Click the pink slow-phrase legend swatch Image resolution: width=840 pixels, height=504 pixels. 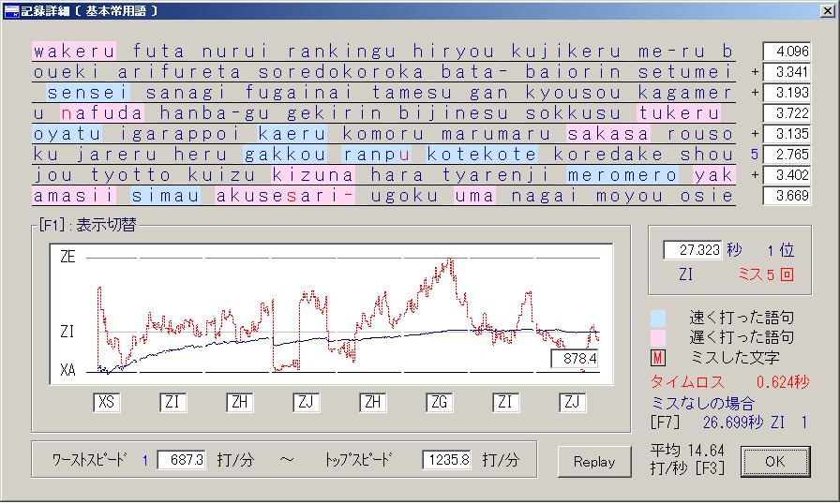(658, 337)
